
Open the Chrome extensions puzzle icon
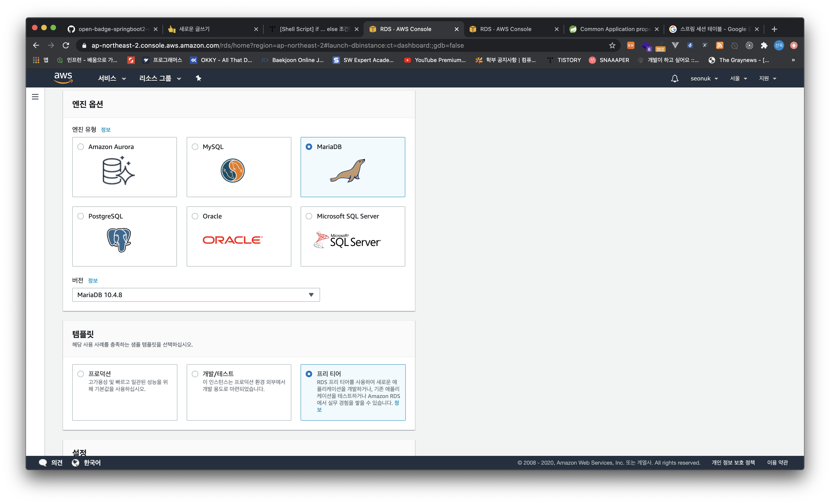[x=764, y=45]
